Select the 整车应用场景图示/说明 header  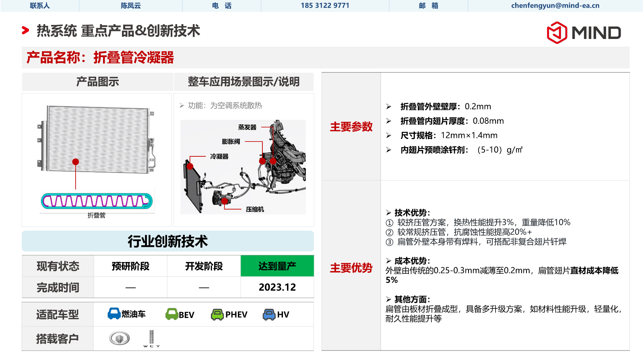(244, 82)
